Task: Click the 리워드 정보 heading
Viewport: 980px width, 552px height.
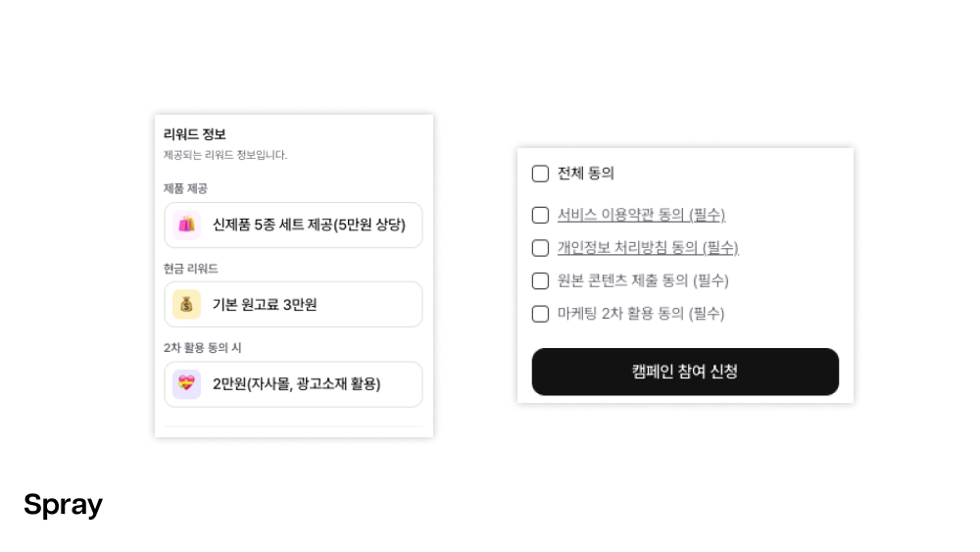Action: point(195,134)
